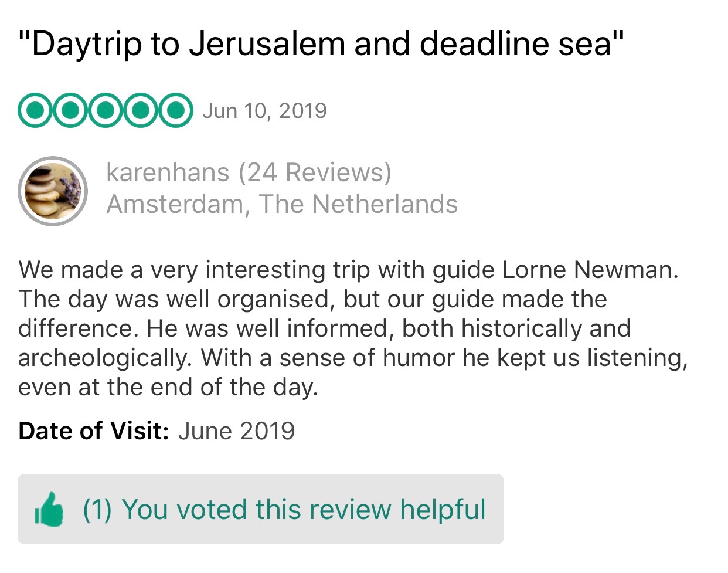Image resolution: width=728 pixels, height=573 pixels.
Task: Click the green thumbs-up icon
Action: 50,510
